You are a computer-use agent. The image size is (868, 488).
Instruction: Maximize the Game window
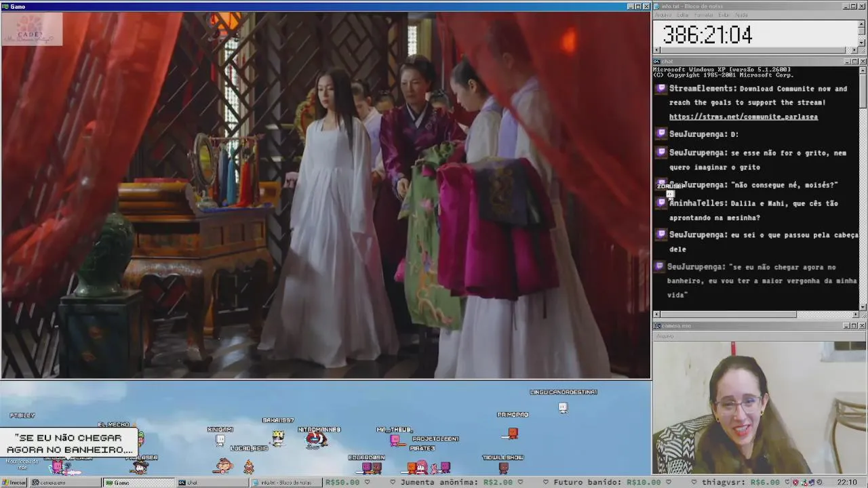pyautogui.click(x=638, y=6)
